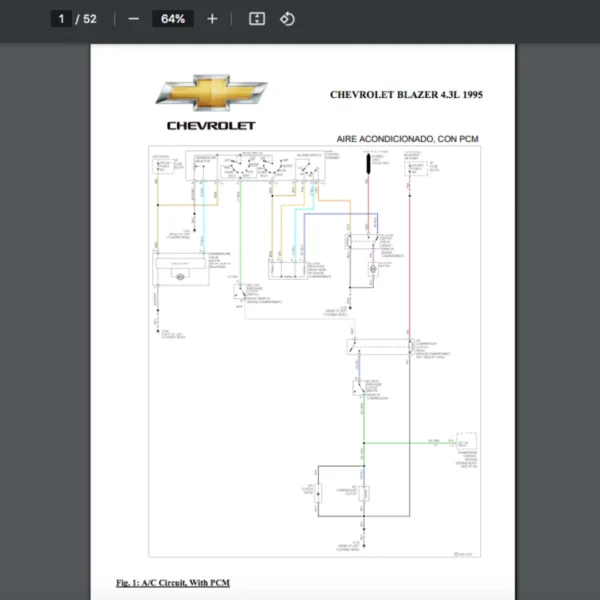600x600 pixels.
Task: Click the Chevrolet bowtie logo emblem
Action: (211, 92)
